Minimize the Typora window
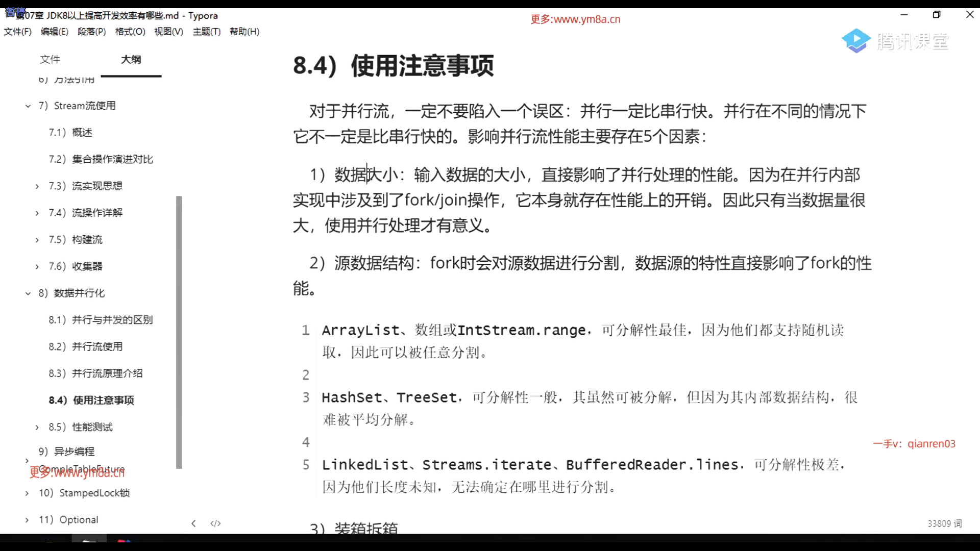The width and height of the screenshot is (980, 551). point(904,15)
